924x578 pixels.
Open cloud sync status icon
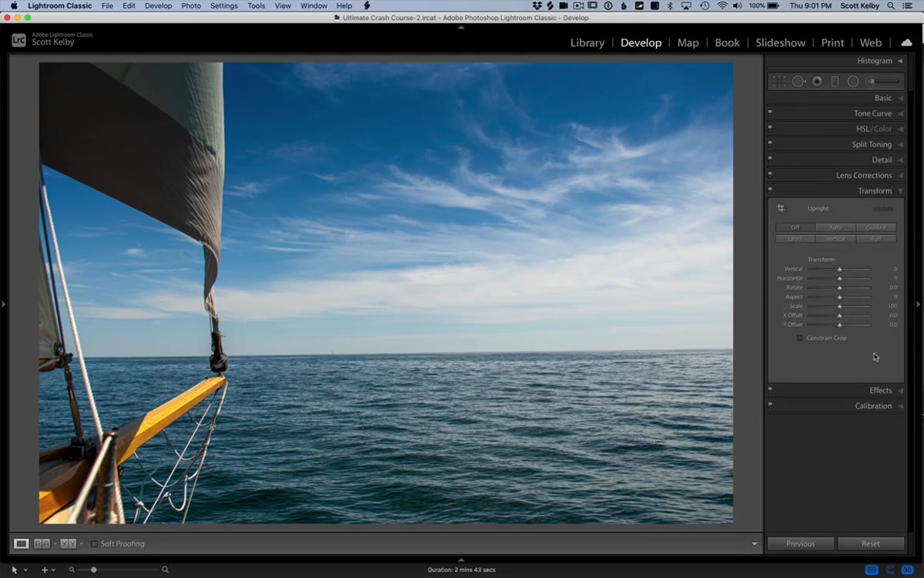(x=906, y=42)
